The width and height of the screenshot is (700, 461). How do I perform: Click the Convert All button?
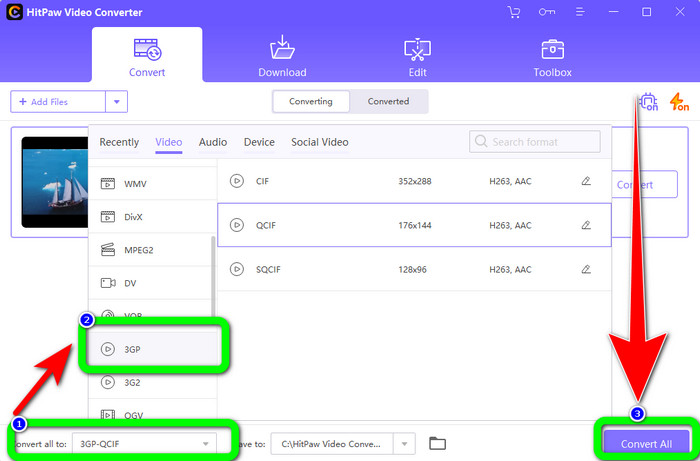646,444
